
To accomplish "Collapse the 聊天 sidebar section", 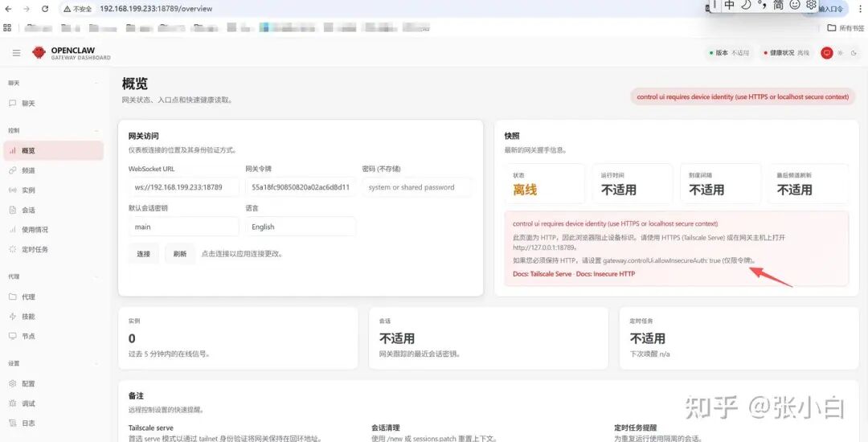I will (97, 83).
